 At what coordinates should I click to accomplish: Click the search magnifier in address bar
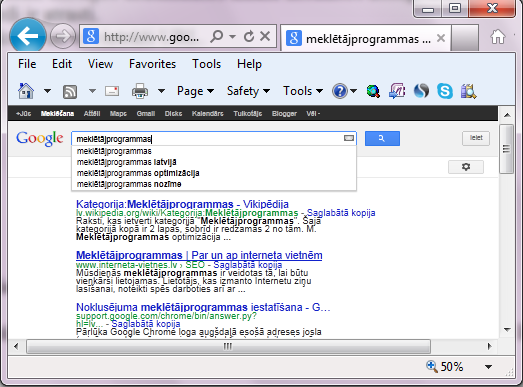coord(217,36)
